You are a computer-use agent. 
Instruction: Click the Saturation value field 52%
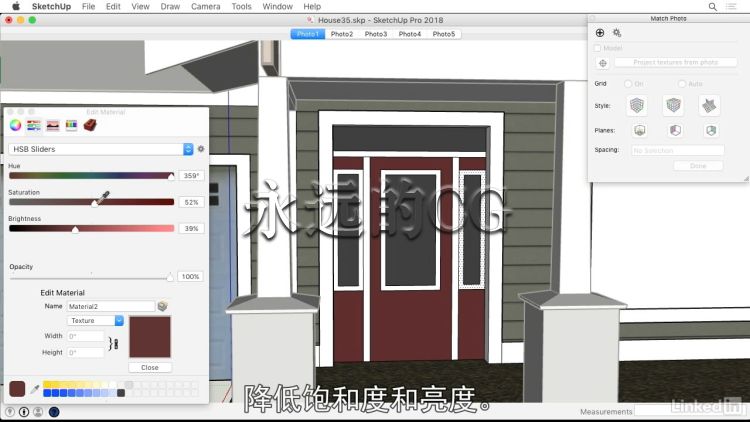[x=191, y=202]
